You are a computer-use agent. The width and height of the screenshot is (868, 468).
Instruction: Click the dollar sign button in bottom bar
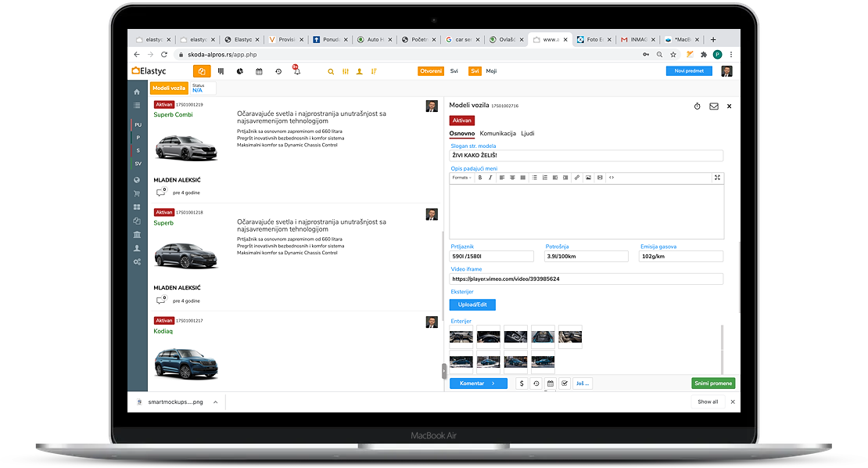point(522,383)
